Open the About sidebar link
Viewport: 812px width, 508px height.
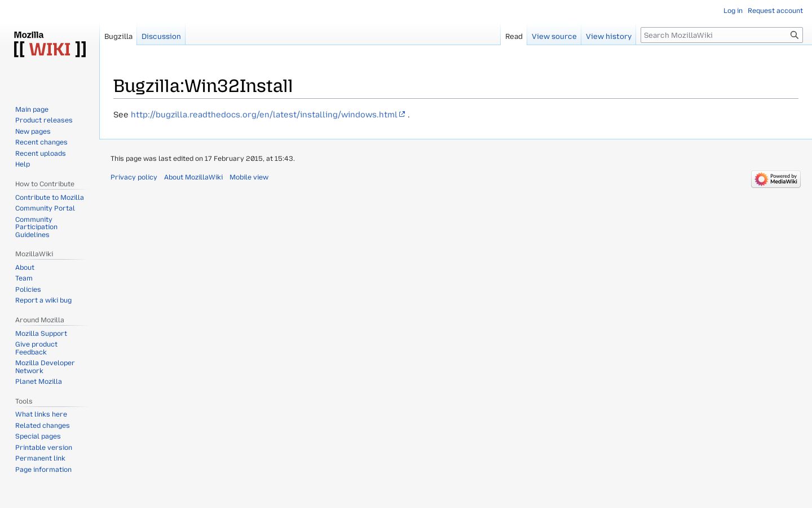pos(25,268)
